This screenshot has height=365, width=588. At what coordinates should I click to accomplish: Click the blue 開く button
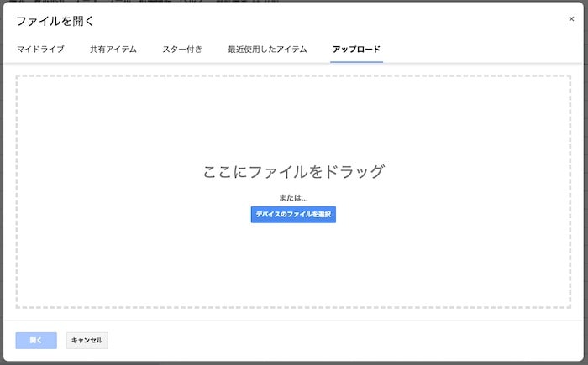36,341
